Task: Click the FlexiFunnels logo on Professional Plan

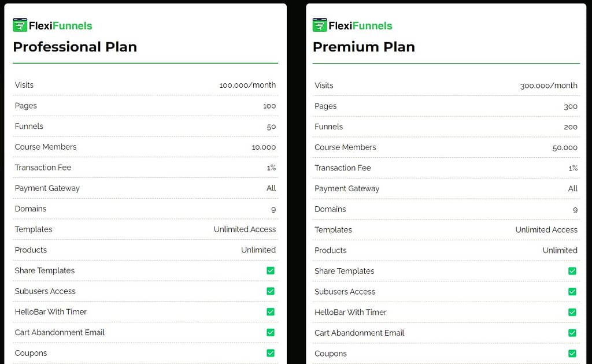Action: point(53,25)
